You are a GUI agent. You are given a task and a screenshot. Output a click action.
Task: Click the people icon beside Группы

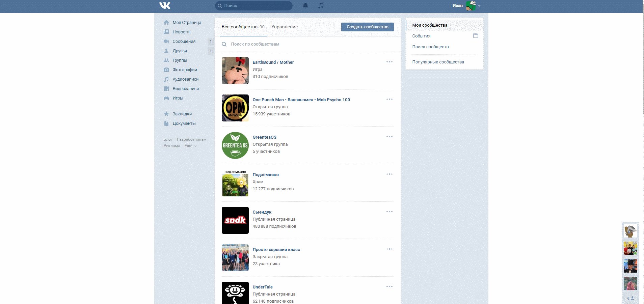tap(166, 60)
